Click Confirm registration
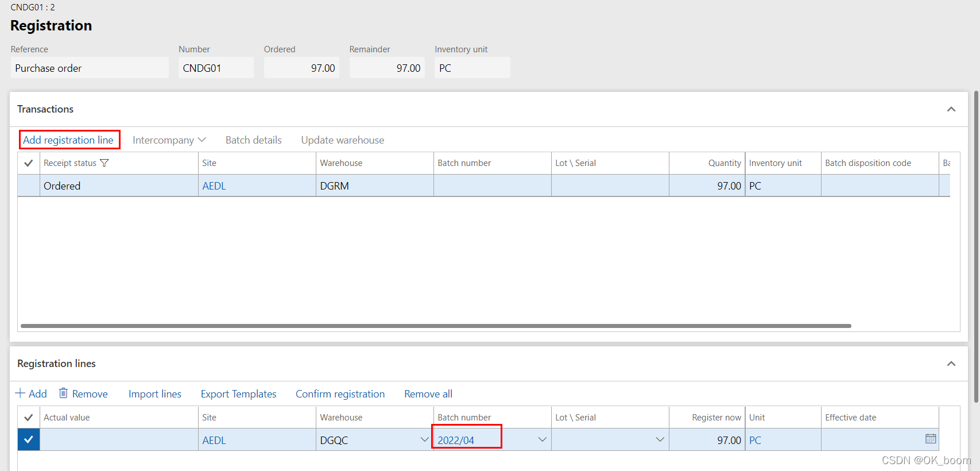The height and width of the screenshot is (471, 980). (x=340, y=394)
